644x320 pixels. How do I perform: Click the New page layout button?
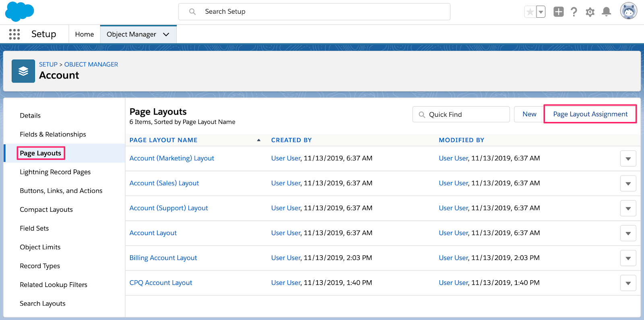pyautogui.click(x=529, y=114)
